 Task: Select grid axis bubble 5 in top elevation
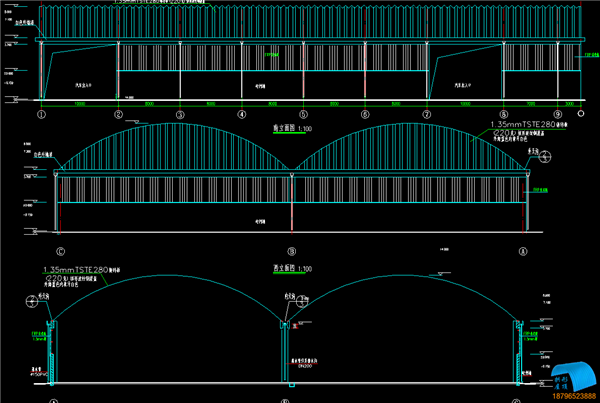coord(303,114)
